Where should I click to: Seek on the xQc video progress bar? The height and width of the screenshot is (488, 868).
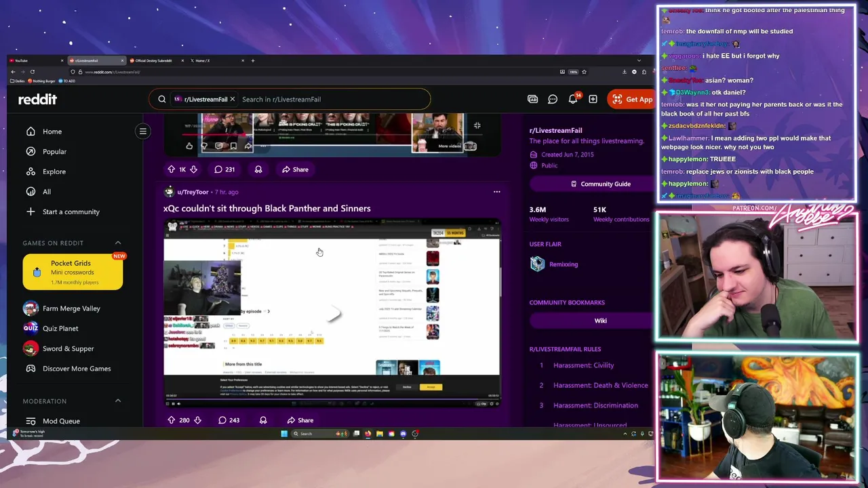(x=332, y=400)
